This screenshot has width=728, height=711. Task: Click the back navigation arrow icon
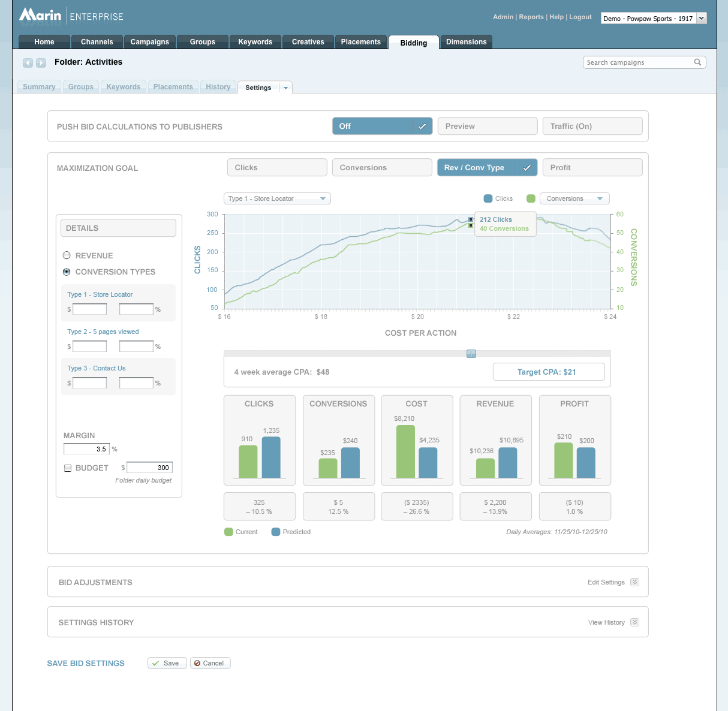28,63
